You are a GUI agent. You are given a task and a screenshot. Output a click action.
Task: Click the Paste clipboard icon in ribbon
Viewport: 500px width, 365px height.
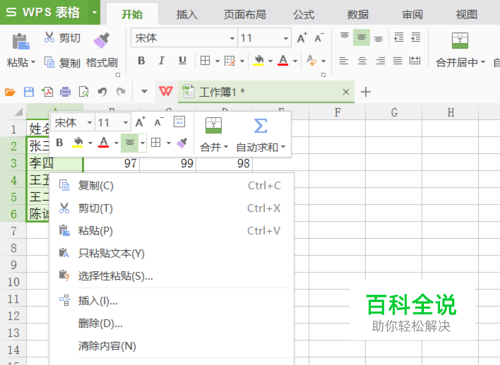[x=21, y=41]
